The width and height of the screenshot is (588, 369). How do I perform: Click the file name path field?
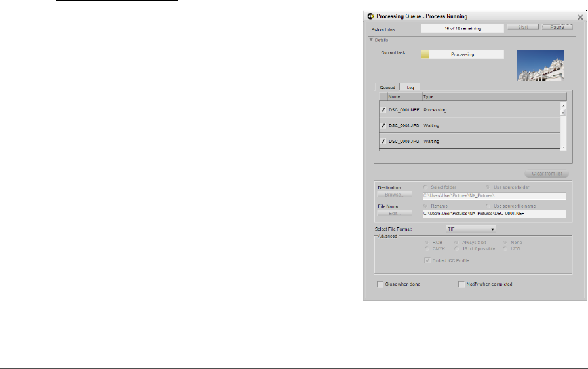click(x=494, y=214)
